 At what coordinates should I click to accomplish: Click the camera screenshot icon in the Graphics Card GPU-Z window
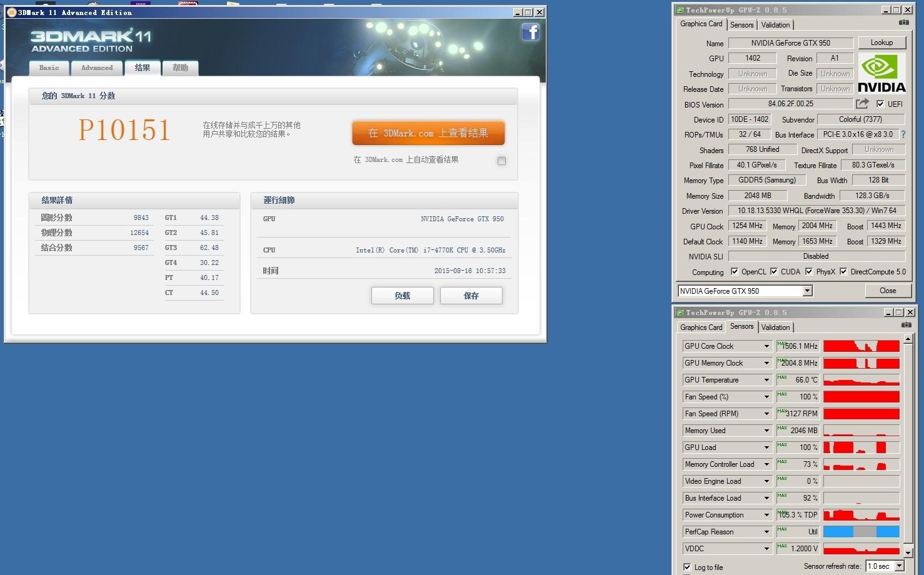(x=904, y=22)
